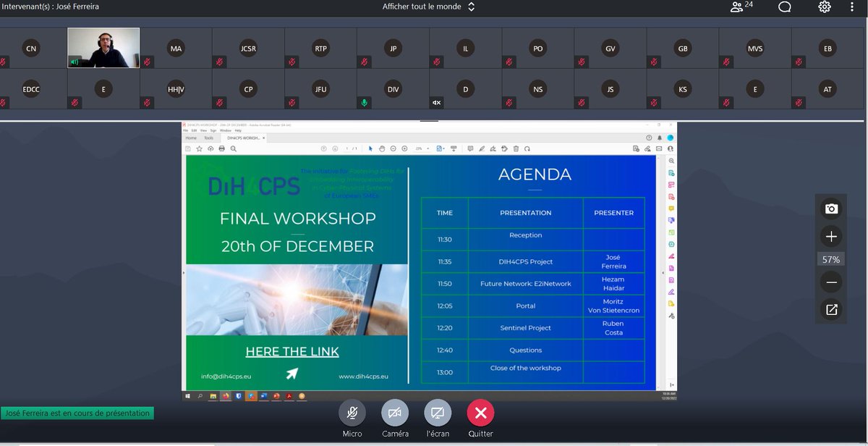The width and height of the screenshot is (868, 446).
Task: Select José Ferreira's video thumbnail
Action: [x=103, y=47]
